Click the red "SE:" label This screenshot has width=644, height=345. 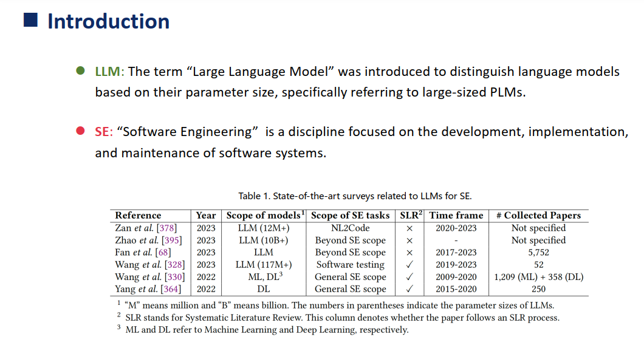click(103, 132)
